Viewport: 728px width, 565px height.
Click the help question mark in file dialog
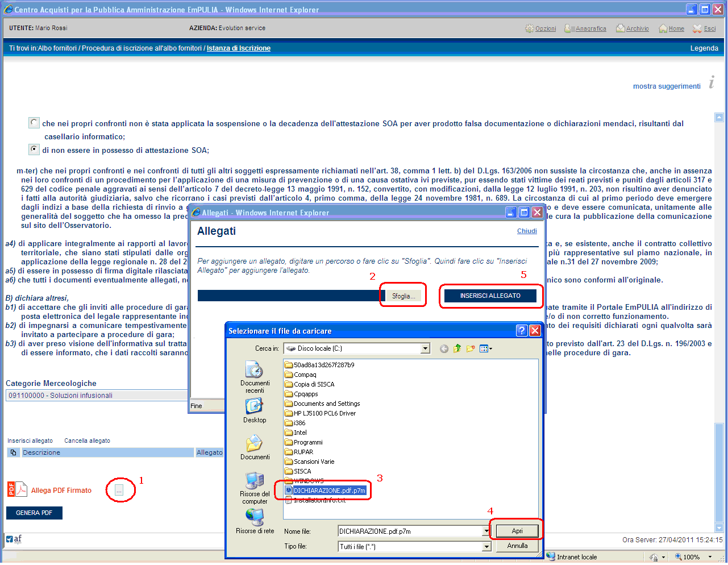click(x=522, y=331)
